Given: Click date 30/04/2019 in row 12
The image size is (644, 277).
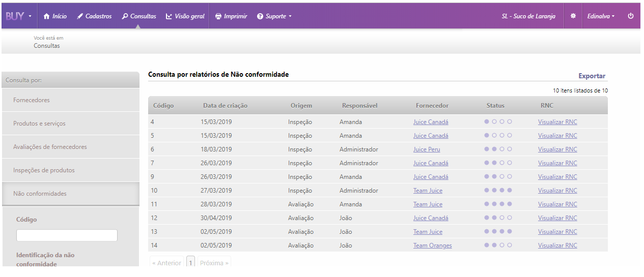Looking at the screenshot, I should (x=216, y=218).
